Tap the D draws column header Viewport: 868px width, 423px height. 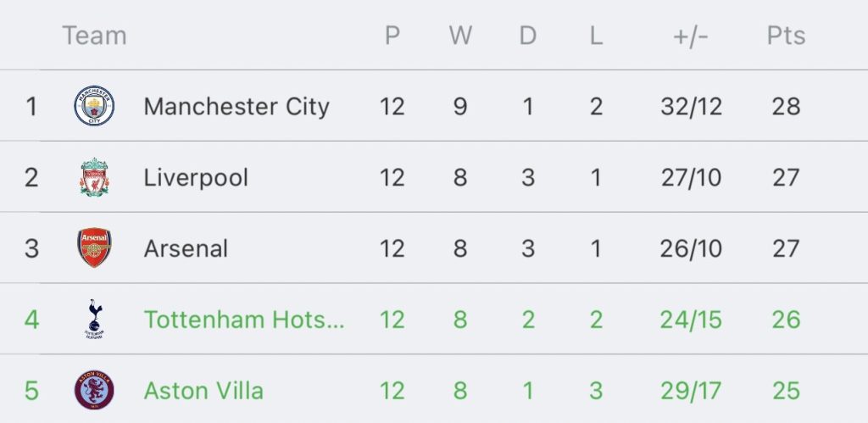pyautogui.click(x=528, y=36)
